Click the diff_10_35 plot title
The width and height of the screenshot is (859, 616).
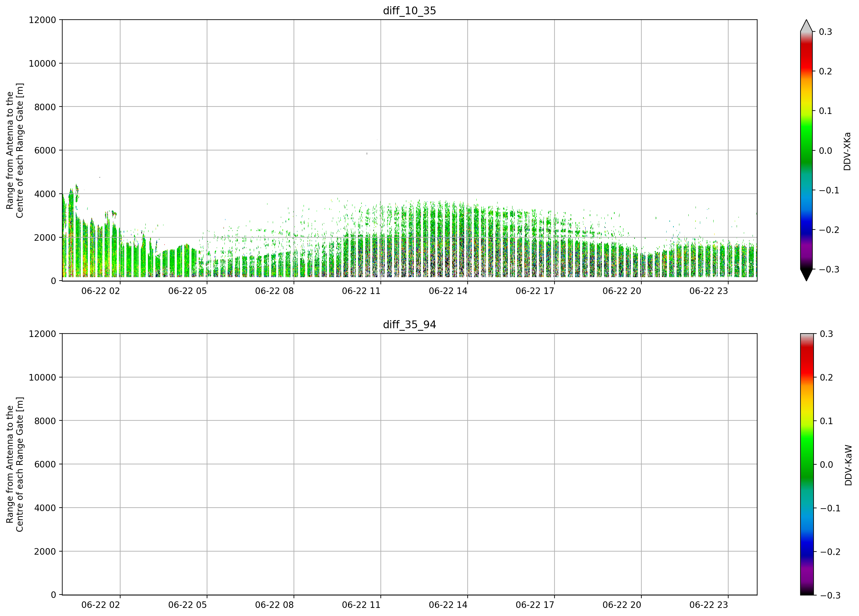tap(409, 11)
